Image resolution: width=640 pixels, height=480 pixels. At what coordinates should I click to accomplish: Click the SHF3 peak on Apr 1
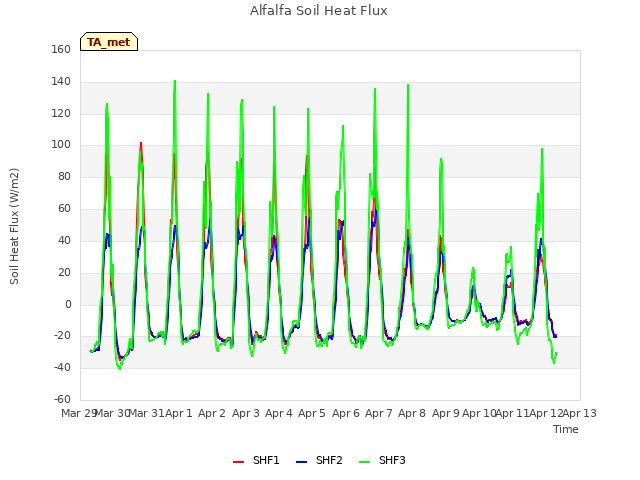(x=175, y=81)
